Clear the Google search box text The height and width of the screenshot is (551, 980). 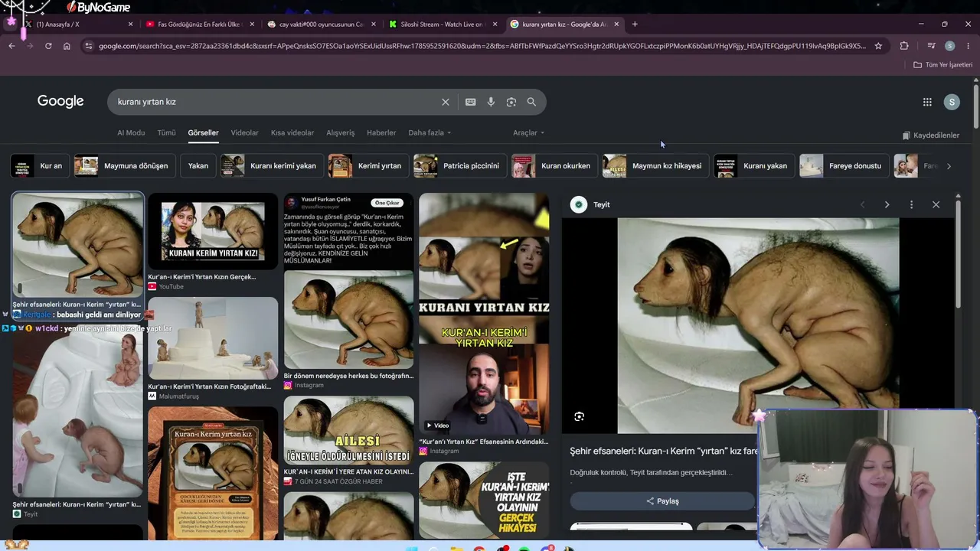tap(446, 102)
